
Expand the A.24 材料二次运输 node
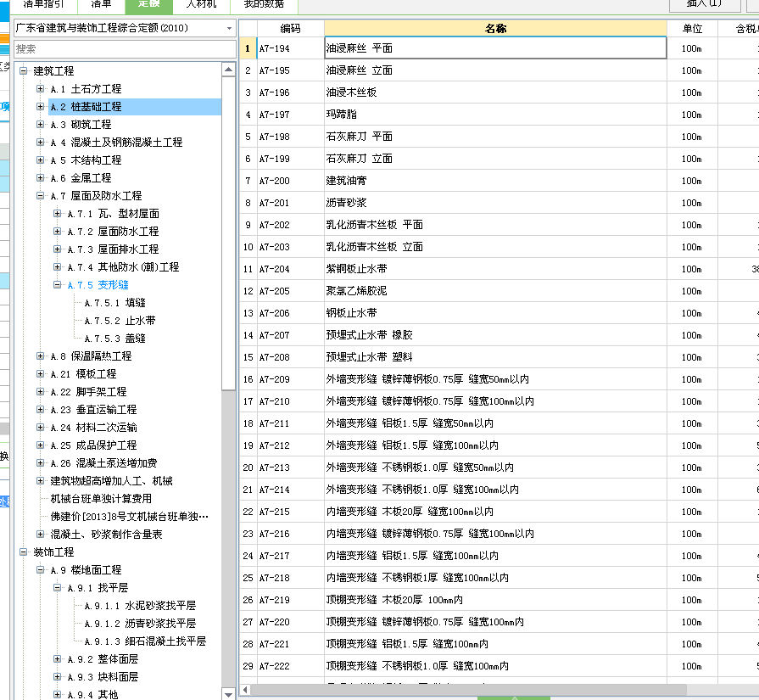pos(40,428)
